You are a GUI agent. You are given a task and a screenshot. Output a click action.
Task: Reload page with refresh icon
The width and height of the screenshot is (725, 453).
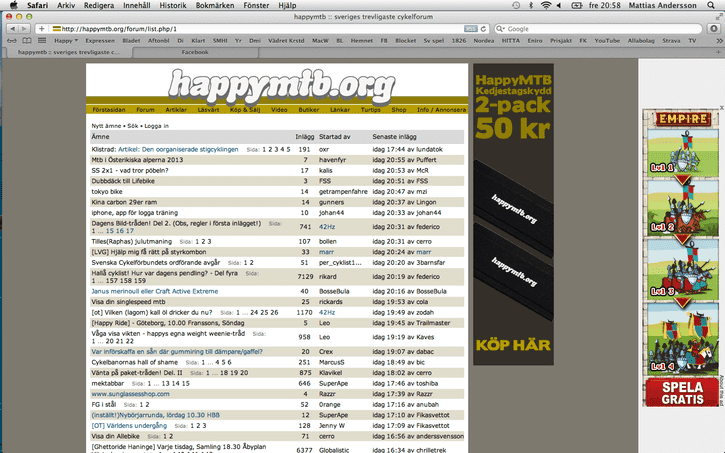pos(483,29)
